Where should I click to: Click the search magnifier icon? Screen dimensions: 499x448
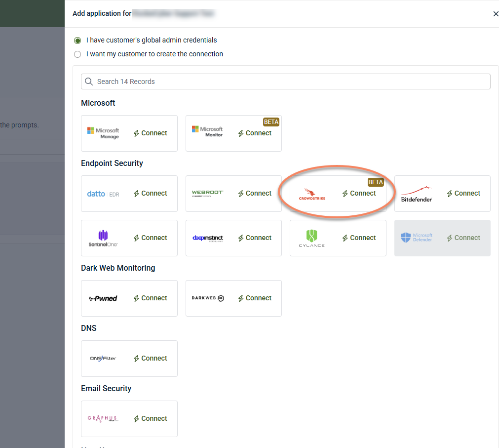coord(89,81)
